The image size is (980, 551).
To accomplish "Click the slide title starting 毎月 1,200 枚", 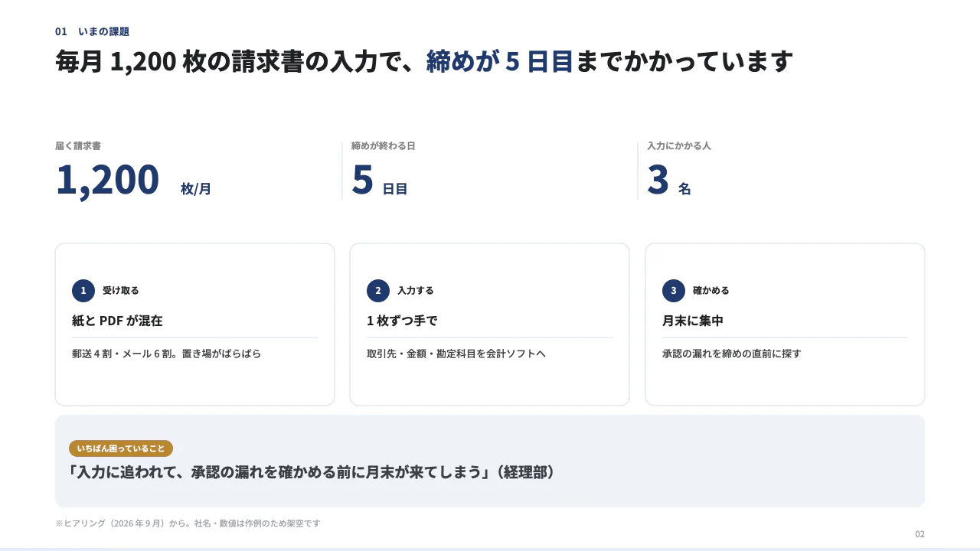I will tap(424, 61).
